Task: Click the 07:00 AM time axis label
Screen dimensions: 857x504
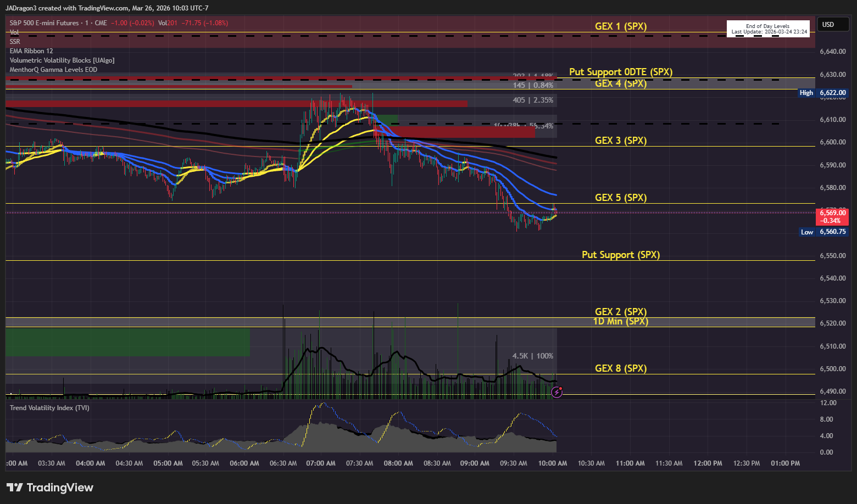Action: [321, 463]
